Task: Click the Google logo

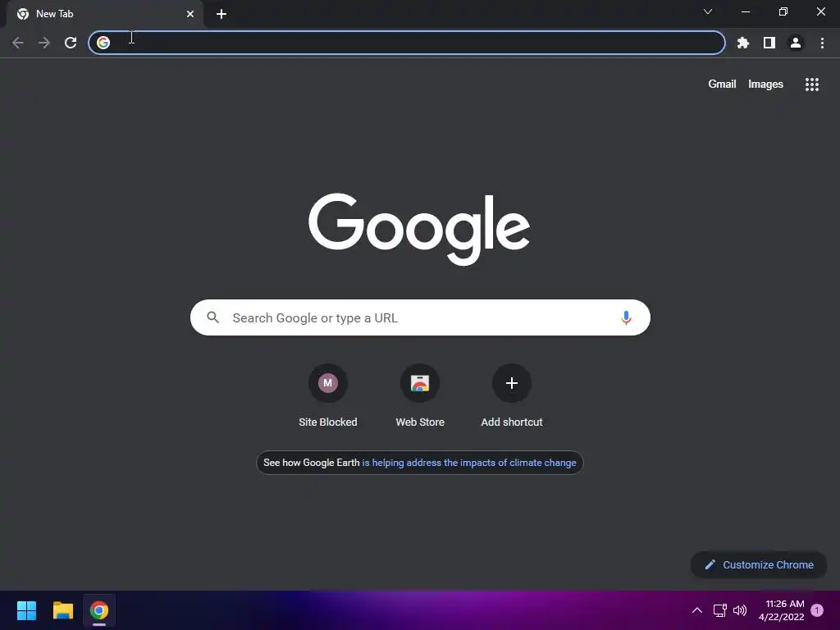Action: tap(419, 229)
